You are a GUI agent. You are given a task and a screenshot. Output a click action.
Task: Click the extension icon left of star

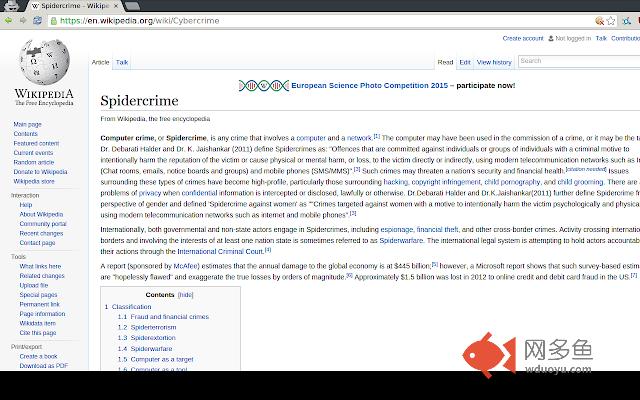tap(599, 21)
